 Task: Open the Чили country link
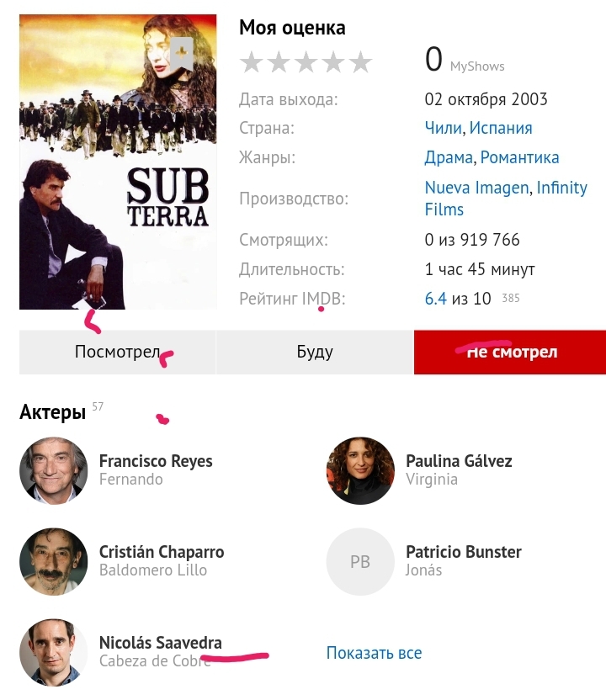[444, 128]
